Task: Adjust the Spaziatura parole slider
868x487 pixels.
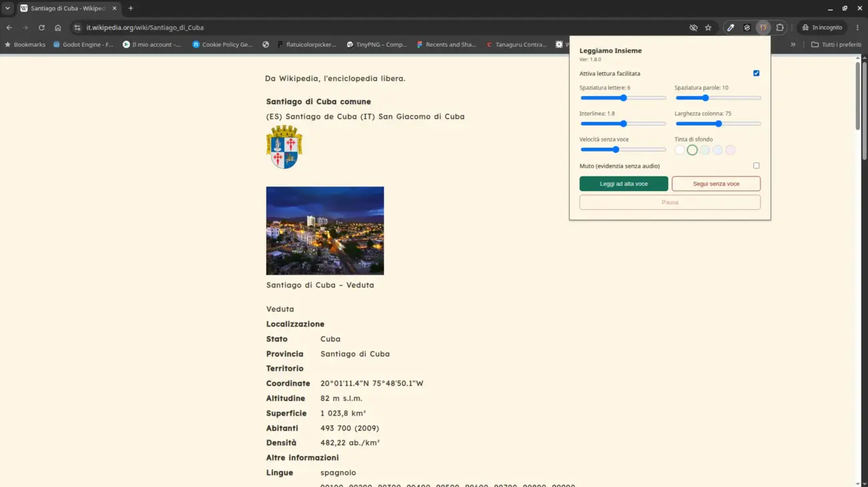Action: (x=718, y=98)
